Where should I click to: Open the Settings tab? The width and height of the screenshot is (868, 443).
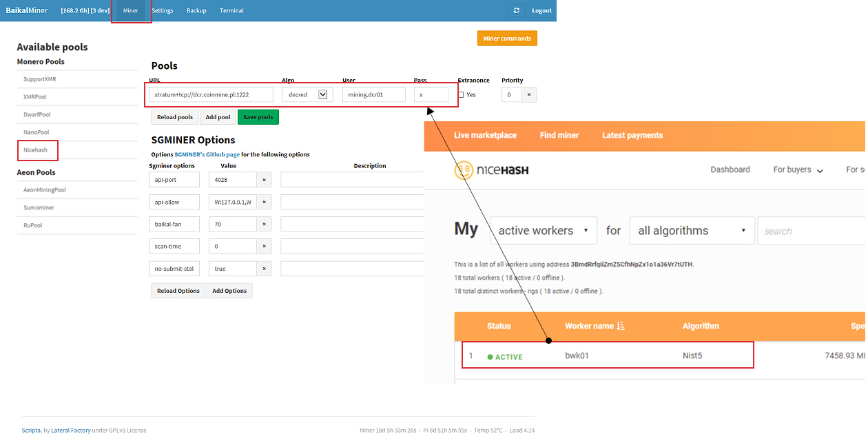(163, 10)
